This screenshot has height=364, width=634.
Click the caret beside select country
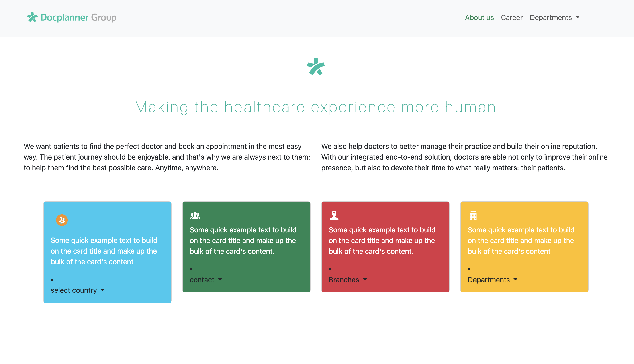click(x=103, y=290)
